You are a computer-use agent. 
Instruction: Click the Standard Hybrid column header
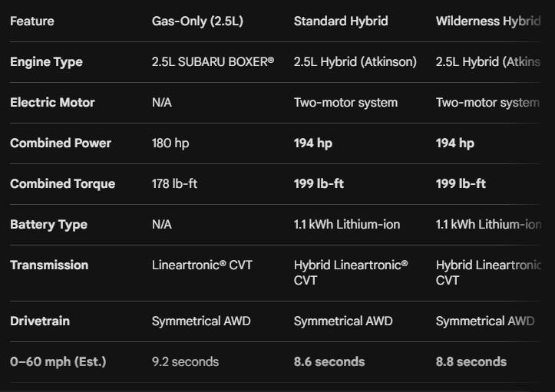341,21
